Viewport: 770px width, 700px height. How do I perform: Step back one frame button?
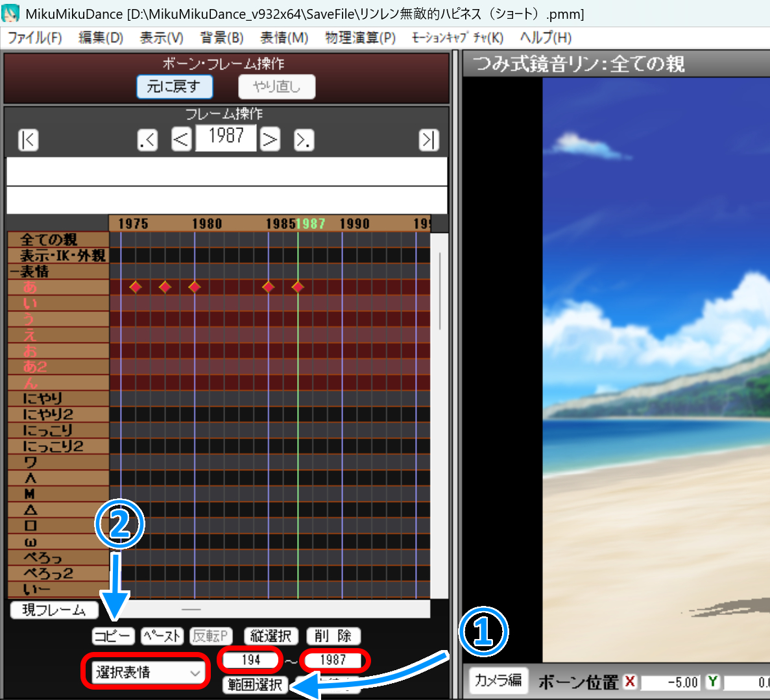click(x=181, y=139)
